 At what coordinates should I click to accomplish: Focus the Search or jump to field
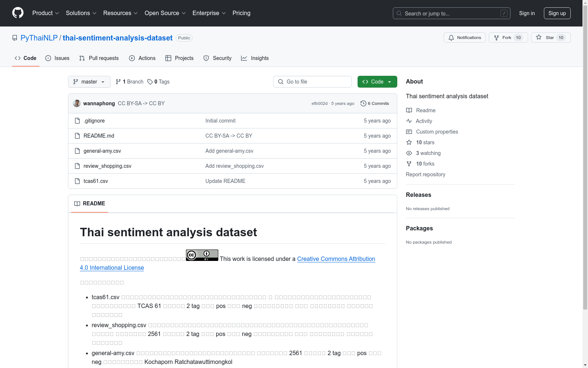click(x=452, y=13)
